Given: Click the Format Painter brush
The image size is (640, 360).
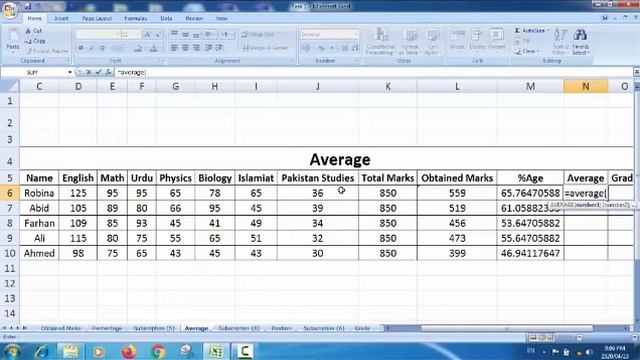Looking at the screenshot, I should point(47,51).
